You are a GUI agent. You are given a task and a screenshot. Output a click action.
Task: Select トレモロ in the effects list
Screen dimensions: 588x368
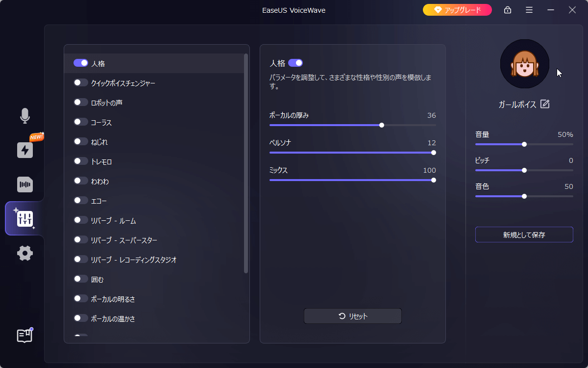(101, 161)
